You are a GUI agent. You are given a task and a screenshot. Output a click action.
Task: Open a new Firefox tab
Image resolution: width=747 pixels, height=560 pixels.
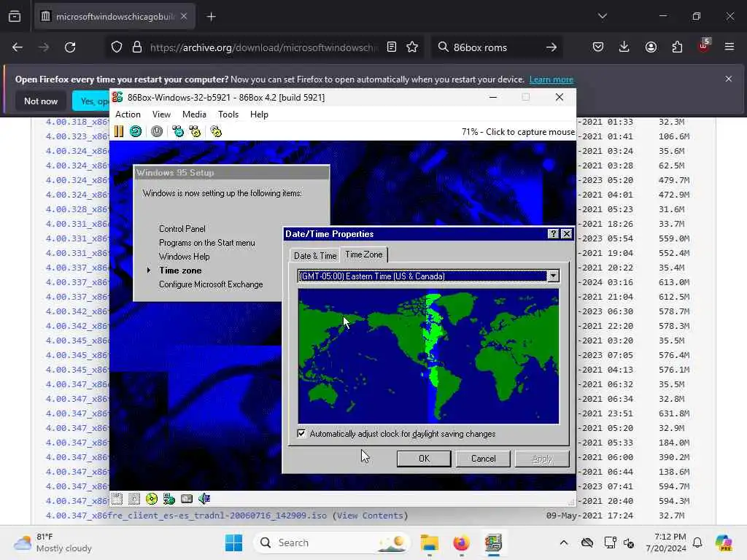(211, 17)
